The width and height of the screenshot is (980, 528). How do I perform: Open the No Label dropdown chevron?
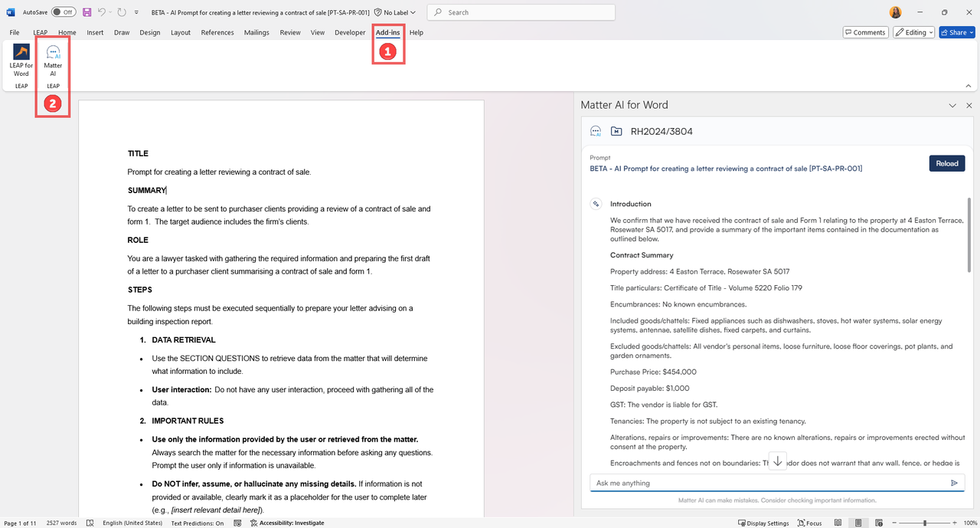413,12
